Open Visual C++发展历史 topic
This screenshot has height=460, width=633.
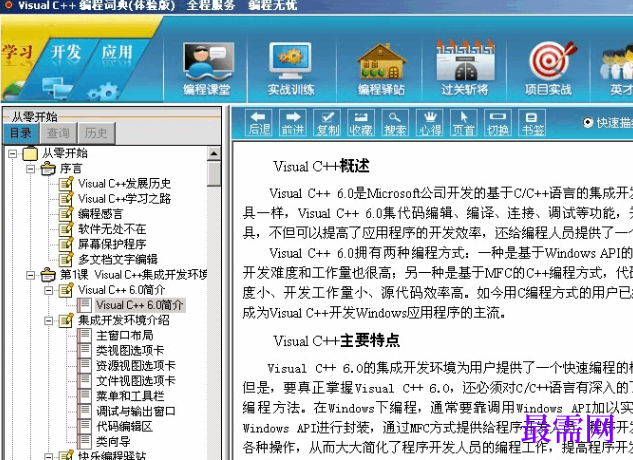[124, 184]
